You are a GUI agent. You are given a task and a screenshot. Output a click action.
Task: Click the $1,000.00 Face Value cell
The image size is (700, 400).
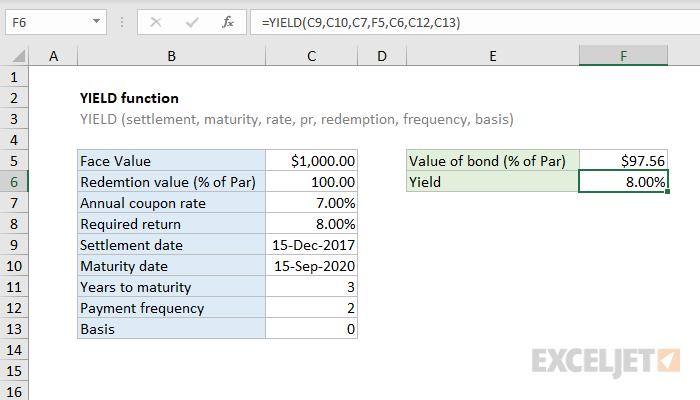coord(311,161)
